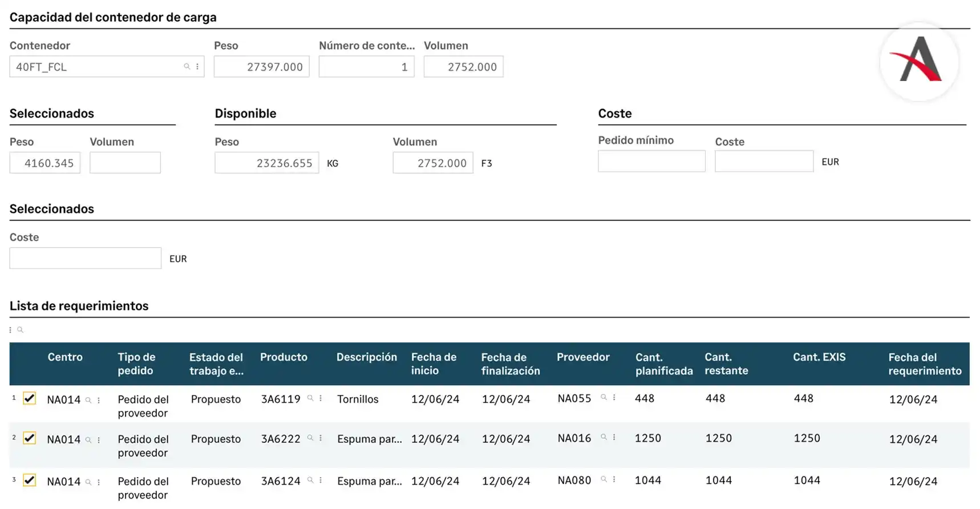This screenshot has width=980, height=509.
Task: Click lookup icon next to product 3A6222
Action: click(x=310, y=438)
